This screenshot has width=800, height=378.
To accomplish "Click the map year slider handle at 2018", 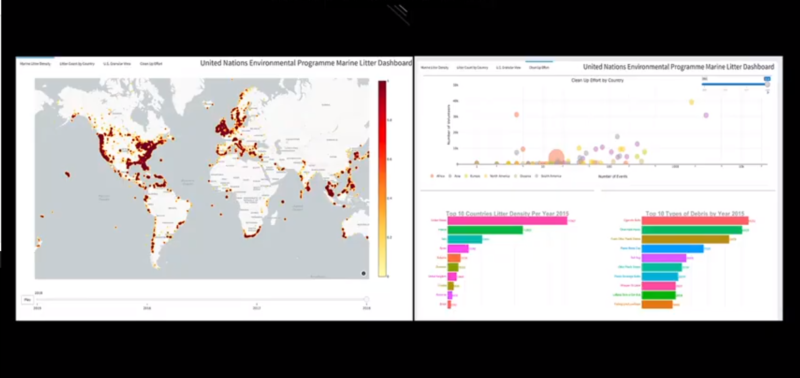I will point(366,299).
